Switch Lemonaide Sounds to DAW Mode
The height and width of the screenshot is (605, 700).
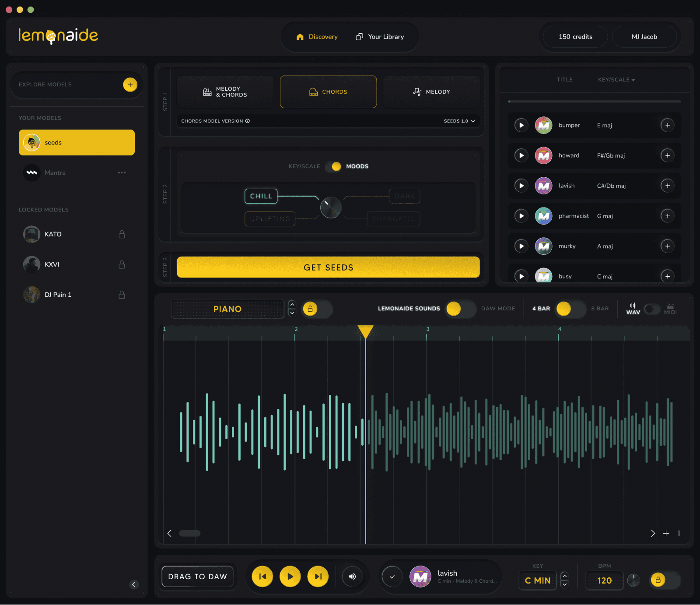tap(461, 309)
